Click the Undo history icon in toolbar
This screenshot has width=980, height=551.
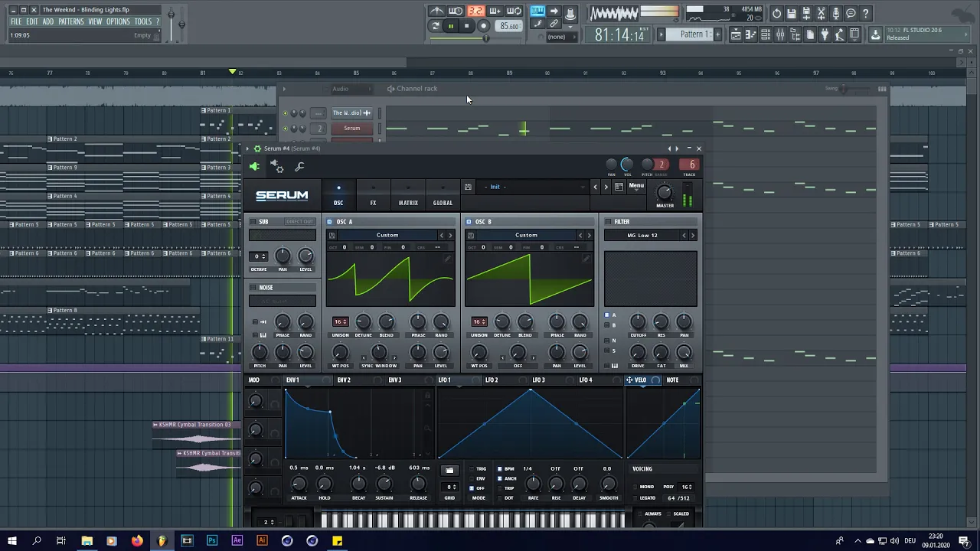776,13
